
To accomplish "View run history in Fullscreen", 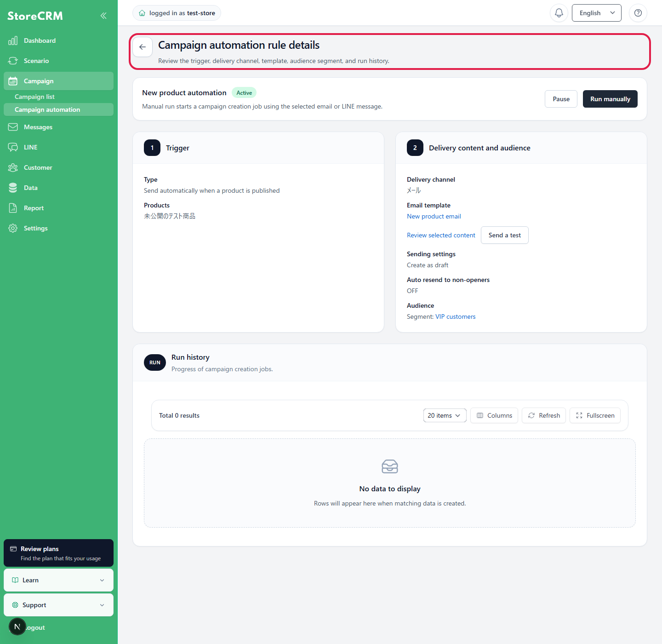I will [x=595, y=415].
